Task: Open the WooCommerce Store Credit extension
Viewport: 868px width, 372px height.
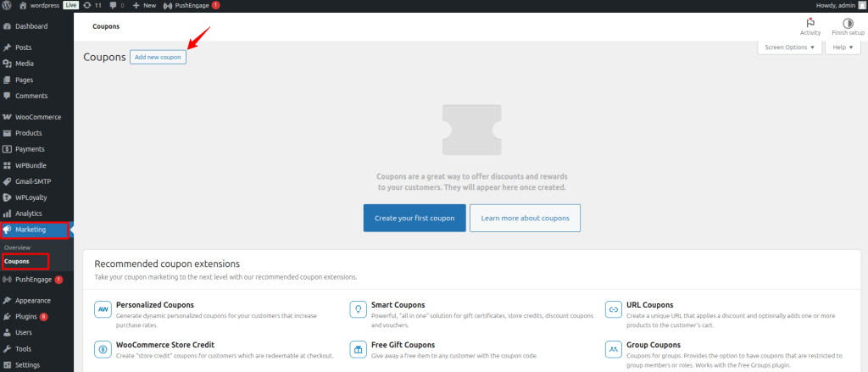Action: point(165,345)
